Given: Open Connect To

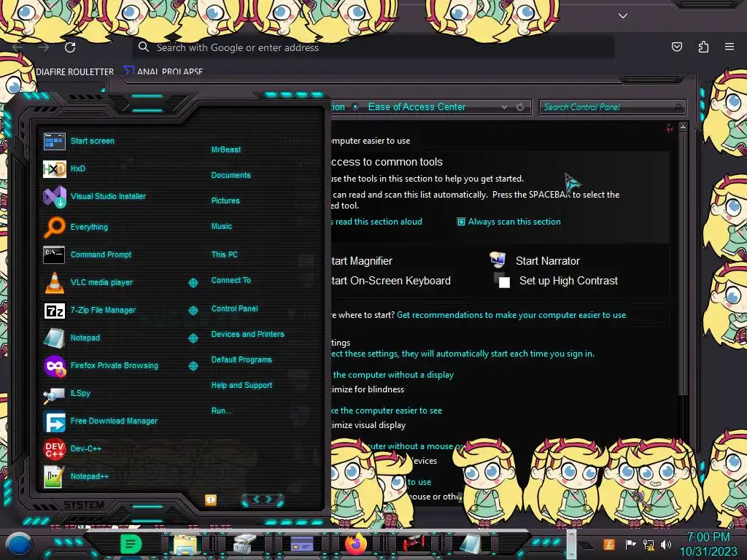Looking at the screenshot, I should pyautogui.click(x=231, y=281).
